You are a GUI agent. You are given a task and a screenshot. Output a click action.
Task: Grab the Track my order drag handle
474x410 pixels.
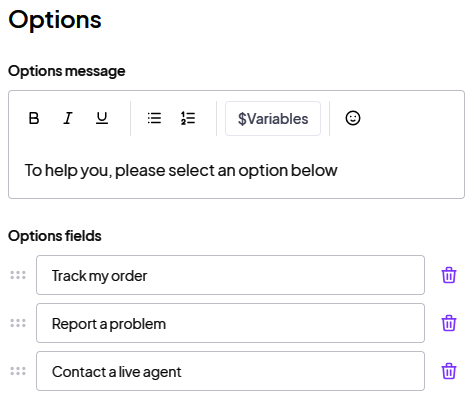18,275
